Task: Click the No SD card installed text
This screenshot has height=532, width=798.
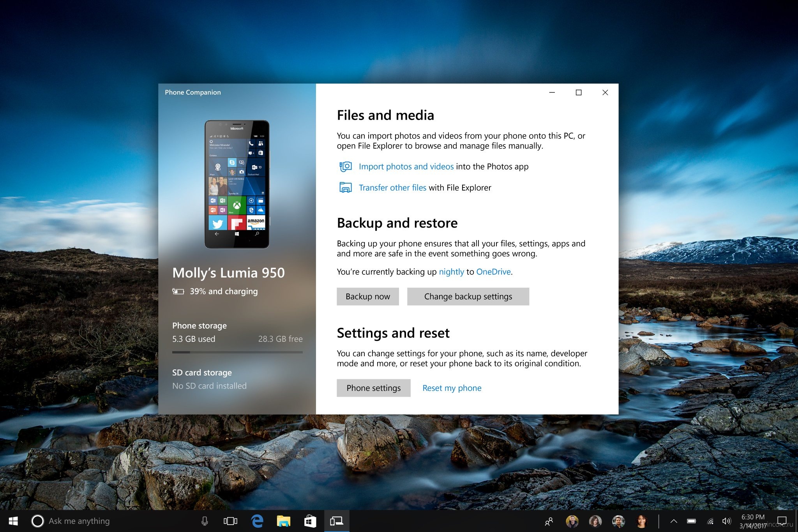Action: [x=209, y=386]
